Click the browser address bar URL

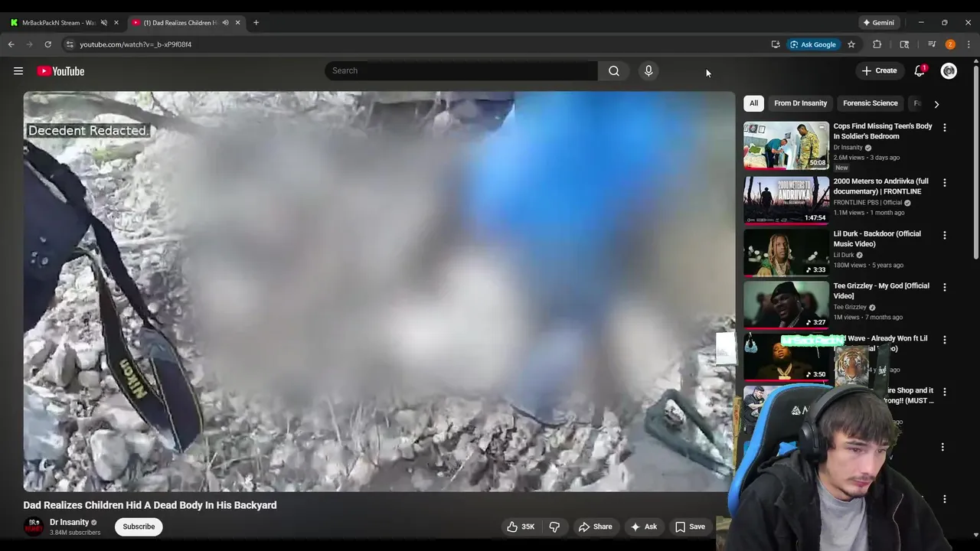point(136,44)
